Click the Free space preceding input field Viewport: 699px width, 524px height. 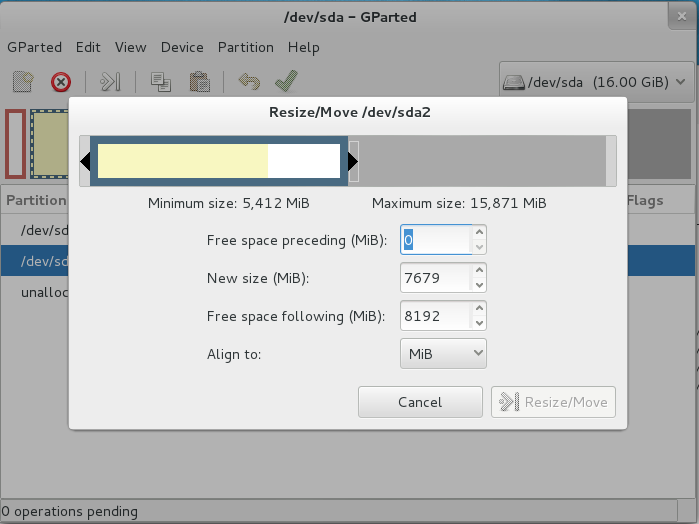pyautogui.click(x=436, y=240)
